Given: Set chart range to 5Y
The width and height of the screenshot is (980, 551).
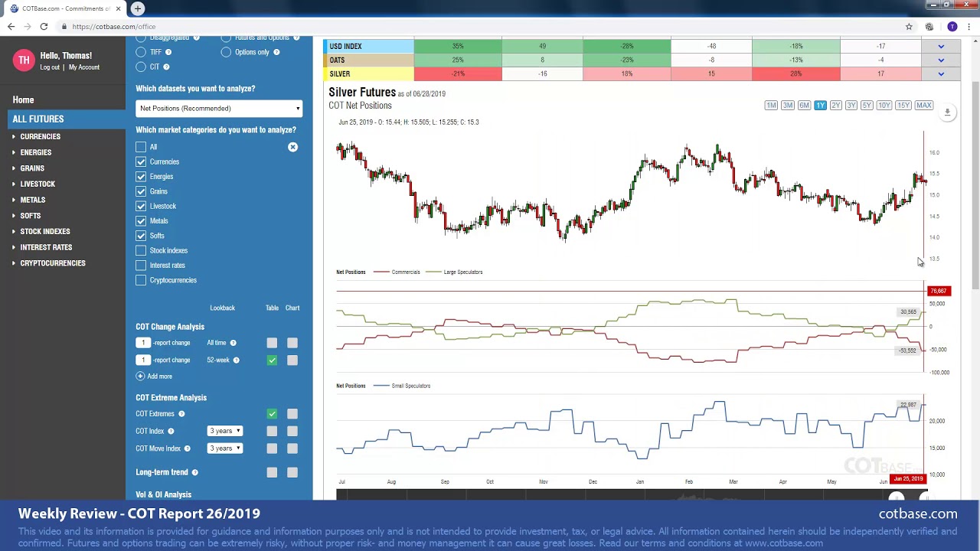Looking at the screenshot, I should pyautogui.click(x=867, y=105).
